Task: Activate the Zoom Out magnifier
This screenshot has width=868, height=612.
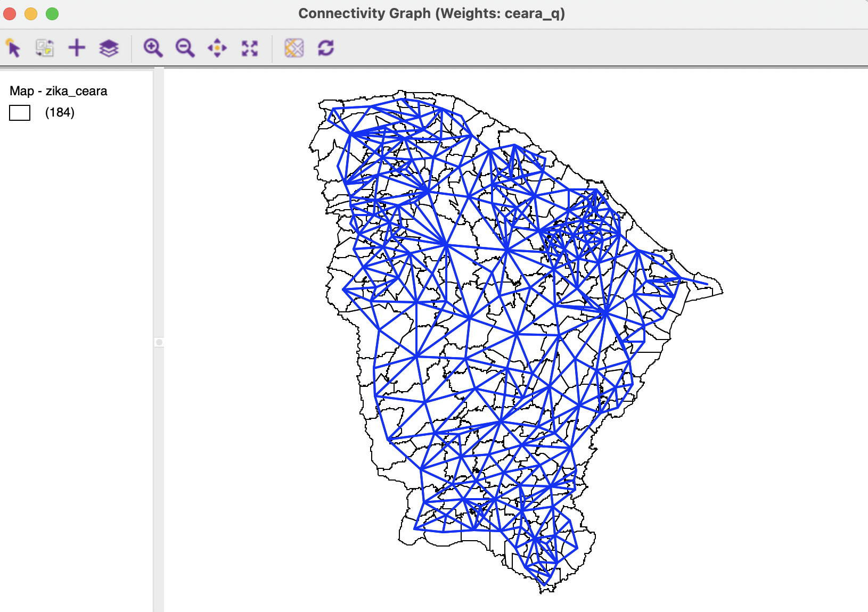Action: (x=185, y=48)
